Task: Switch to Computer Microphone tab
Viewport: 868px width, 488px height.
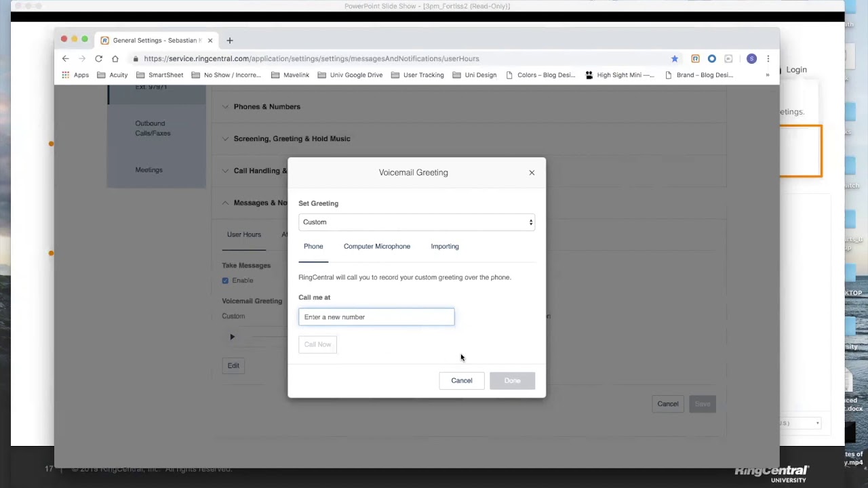Action: click(x=377, y=247)
